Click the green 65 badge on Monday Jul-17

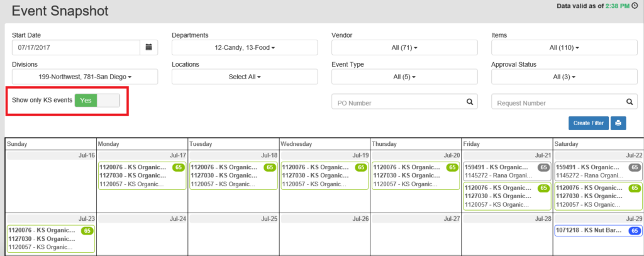pos(178,168)
